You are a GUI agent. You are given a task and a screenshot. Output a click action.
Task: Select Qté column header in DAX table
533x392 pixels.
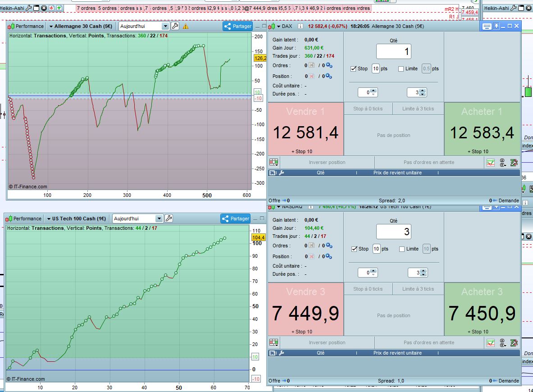(x=320, y=173)
